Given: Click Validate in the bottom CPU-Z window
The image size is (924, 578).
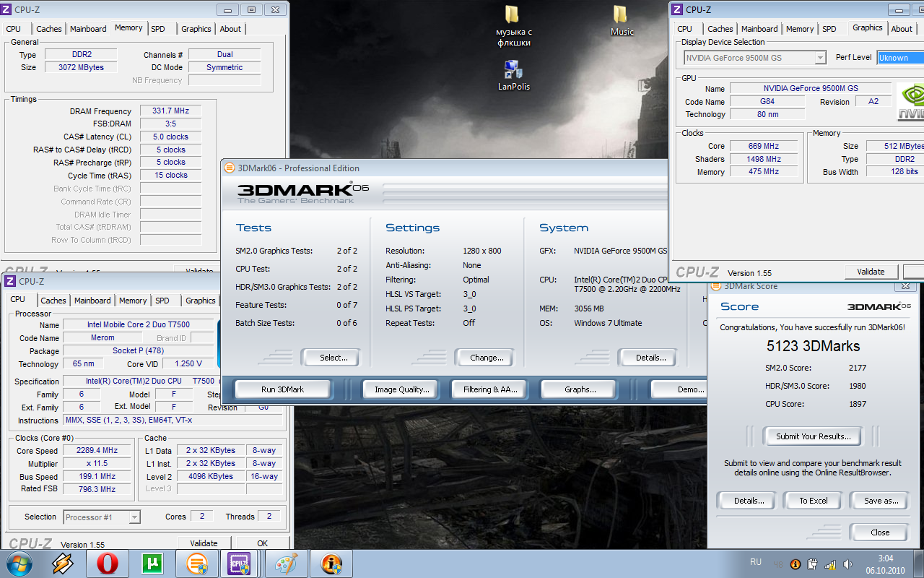Looking at the screenshot, I should (x=204, y=543).
